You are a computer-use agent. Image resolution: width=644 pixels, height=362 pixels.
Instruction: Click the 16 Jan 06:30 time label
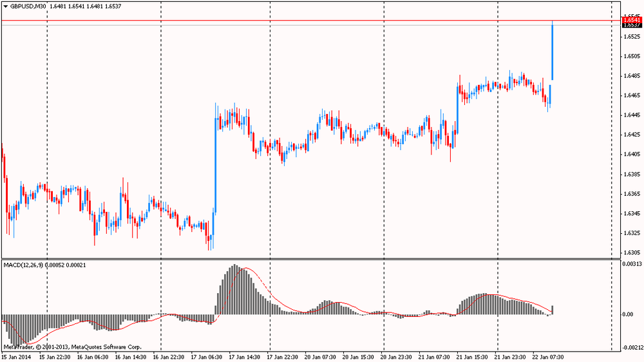pyautogui.click(x=92, y=357)
